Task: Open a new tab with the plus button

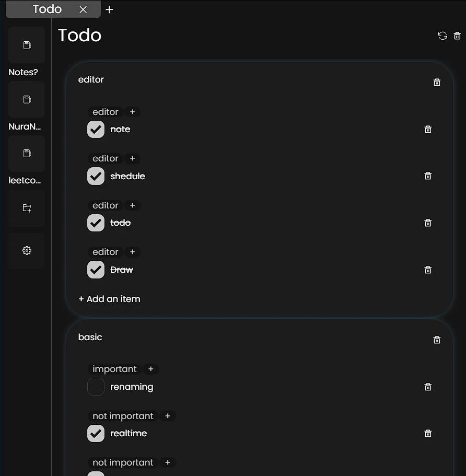Action: (109, 9)
